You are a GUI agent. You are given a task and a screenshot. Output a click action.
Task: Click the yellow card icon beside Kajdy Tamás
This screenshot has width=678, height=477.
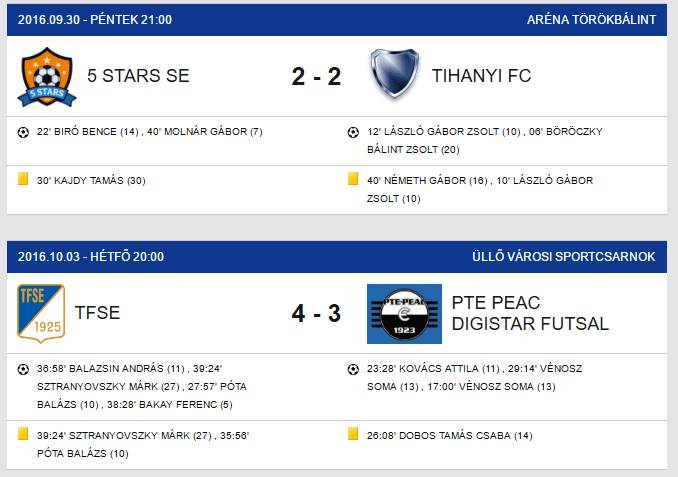[x=23, y=179]
